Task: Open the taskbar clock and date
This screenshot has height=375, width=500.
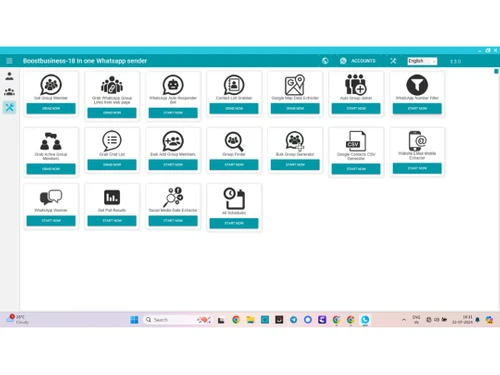Action: tap(463, 320)
